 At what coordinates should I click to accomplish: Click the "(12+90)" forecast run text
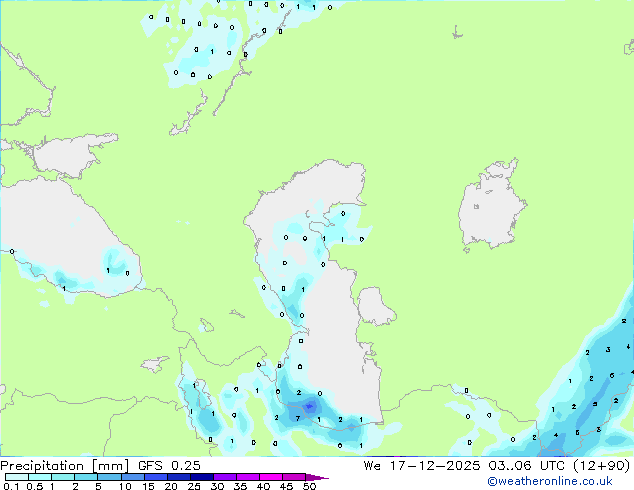pos(602,466)
